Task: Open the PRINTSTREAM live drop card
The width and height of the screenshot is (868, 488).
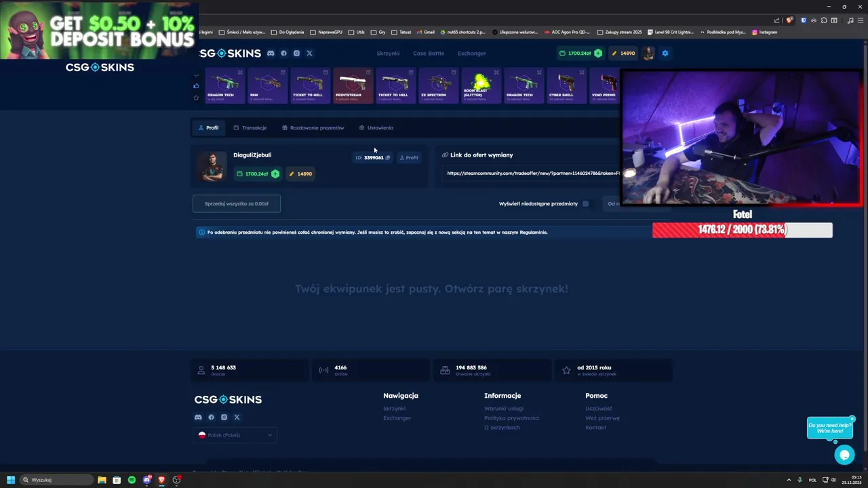Action: tap(353, 85)
